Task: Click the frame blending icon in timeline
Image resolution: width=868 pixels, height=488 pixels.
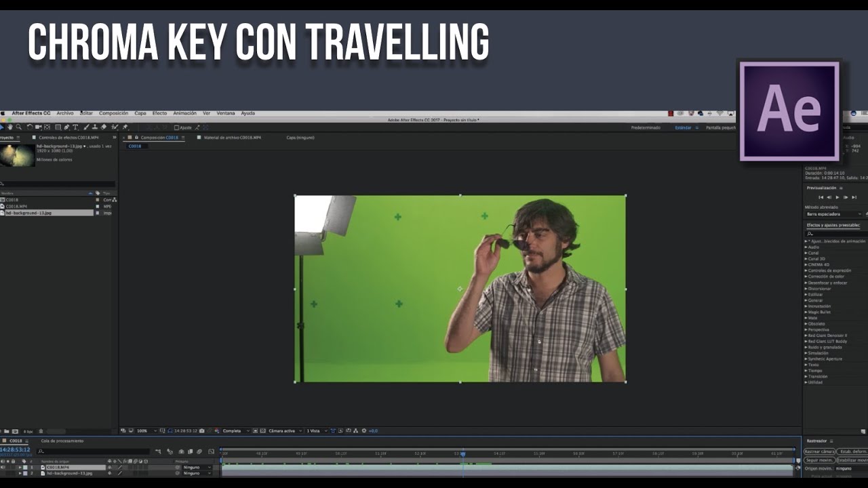Action: 190,451
